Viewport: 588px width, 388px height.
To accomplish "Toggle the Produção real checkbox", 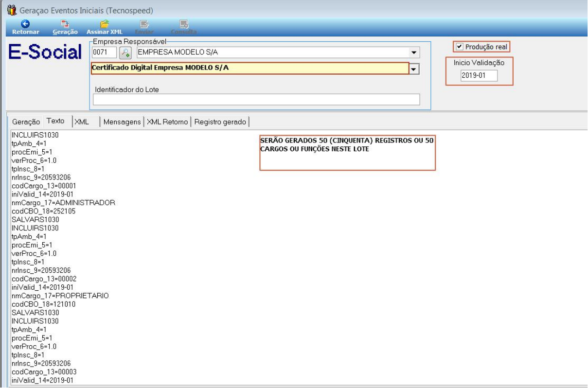I will tap(460, 47).
